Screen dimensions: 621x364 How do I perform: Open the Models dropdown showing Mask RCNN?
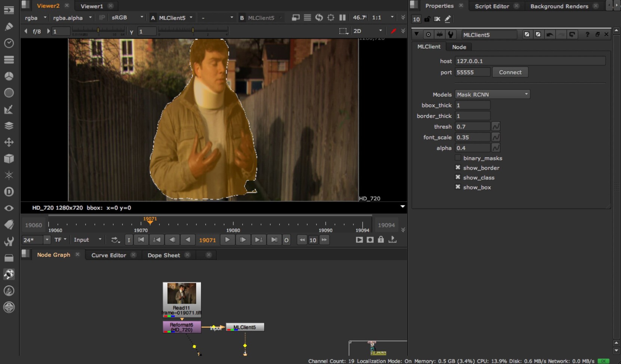492,94
